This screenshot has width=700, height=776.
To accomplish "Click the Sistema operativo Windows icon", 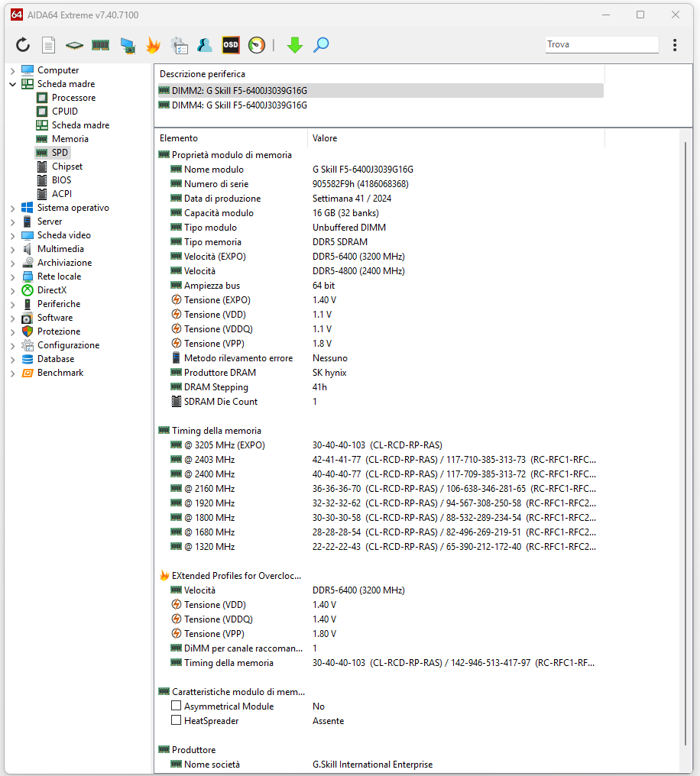I will (x=28, y=207).
